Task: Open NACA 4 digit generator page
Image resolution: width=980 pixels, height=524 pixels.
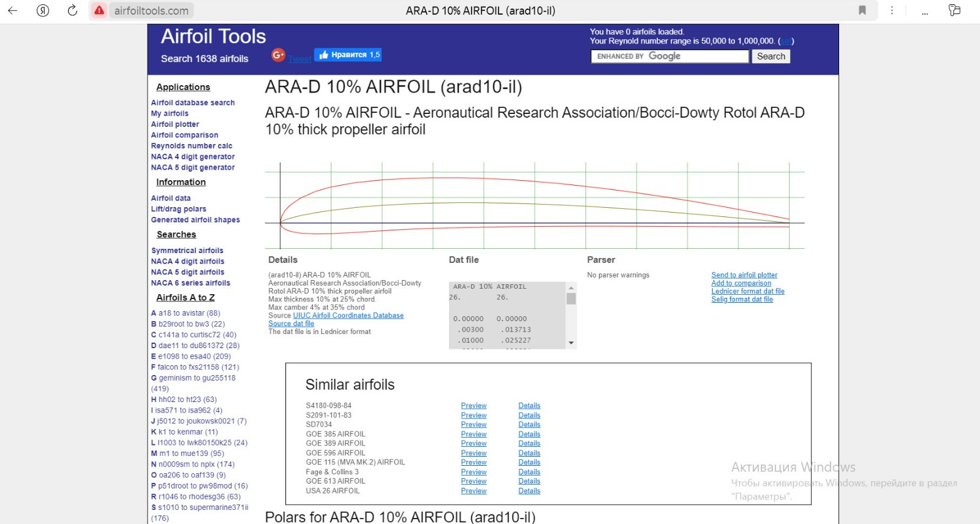Action: (193, 157)
